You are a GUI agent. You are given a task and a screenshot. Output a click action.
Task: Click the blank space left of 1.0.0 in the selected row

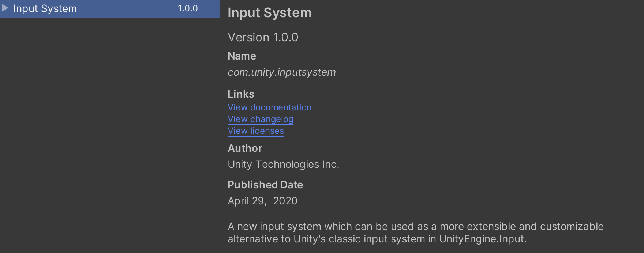click(128, 8)
